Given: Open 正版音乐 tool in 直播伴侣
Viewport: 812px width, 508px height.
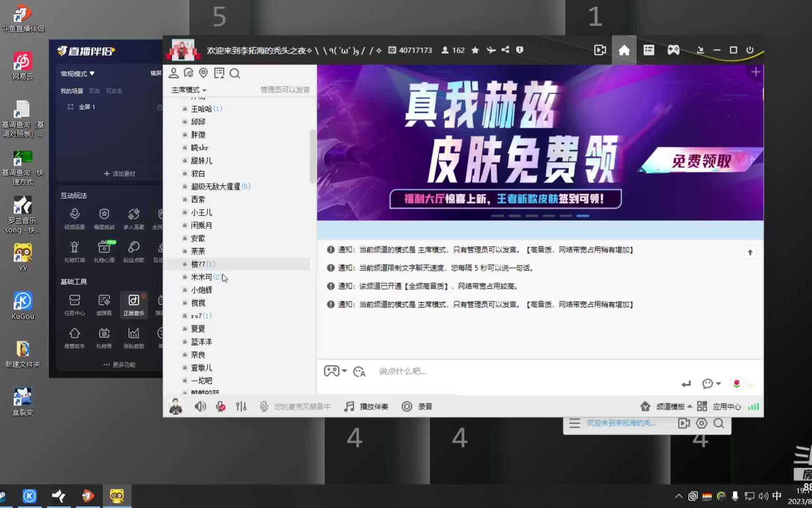Looking at the screenshot, I should click(134, 305).
